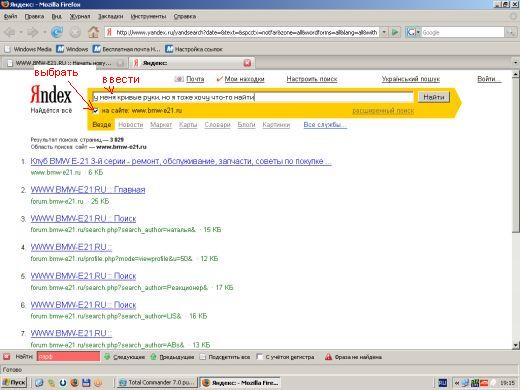Viewport: 520px width, 390px height.
Task: Open the Почта link
Action: pyautogui.click(x=195, y=79)
